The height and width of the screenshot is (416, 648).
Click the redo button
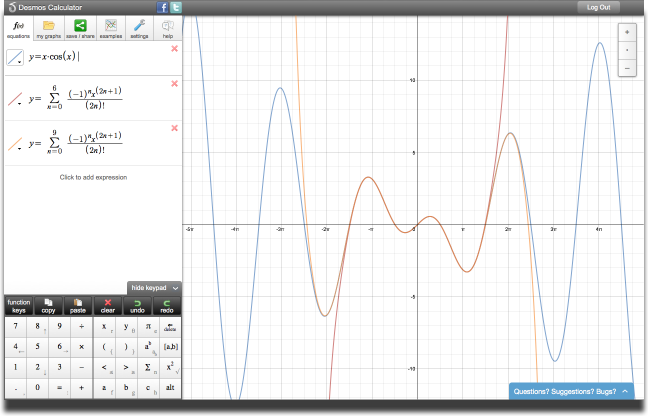(167, 306)
